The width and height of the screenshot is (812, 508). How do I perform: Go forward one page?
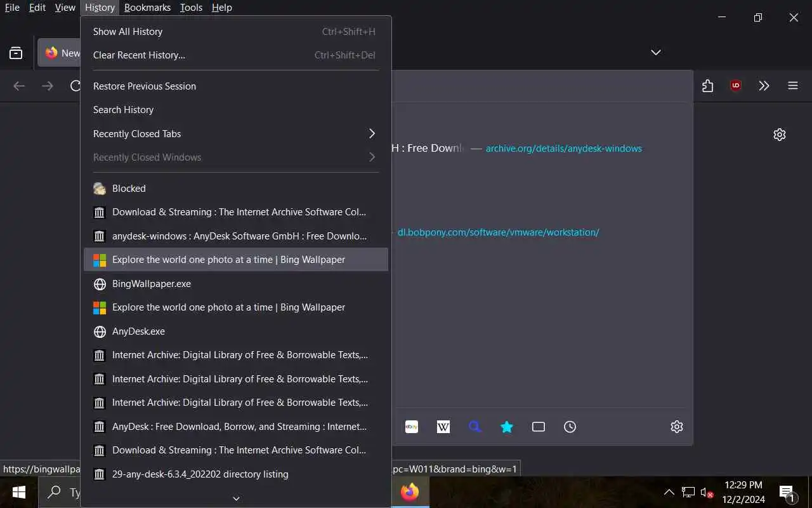(48, 86)
